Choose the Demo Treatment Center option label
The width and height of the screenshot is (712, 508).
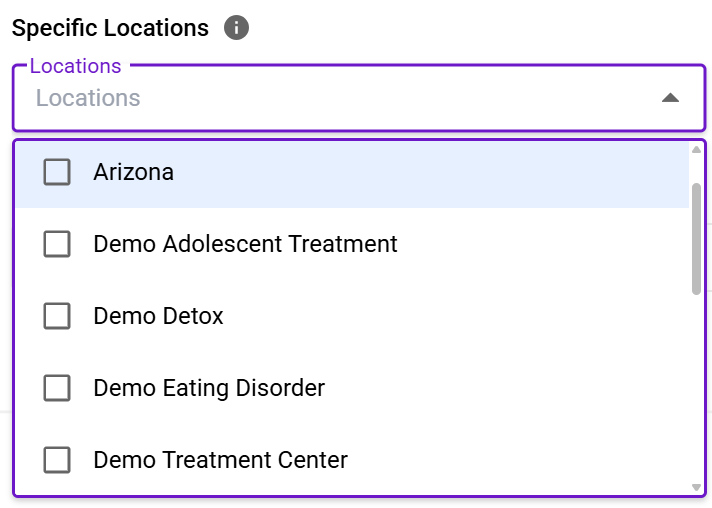tap(220, 460)
